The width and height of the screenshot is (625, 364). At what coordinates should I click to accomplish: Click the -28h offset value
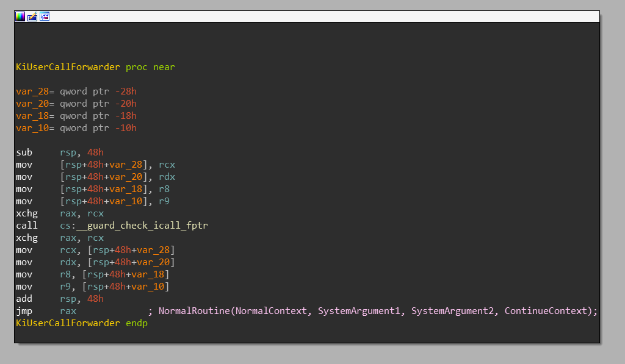[126, 91]
